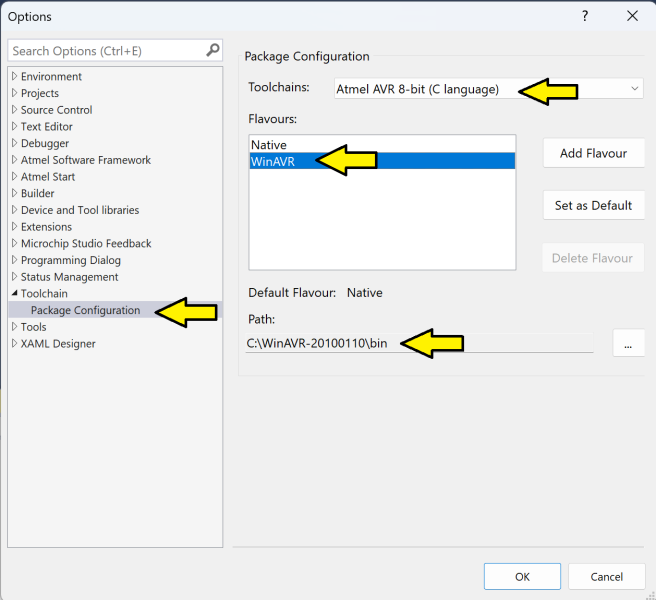Select the WinAVR flavour
The width and height of the screenshot is (656, 600).
(273, 161)
